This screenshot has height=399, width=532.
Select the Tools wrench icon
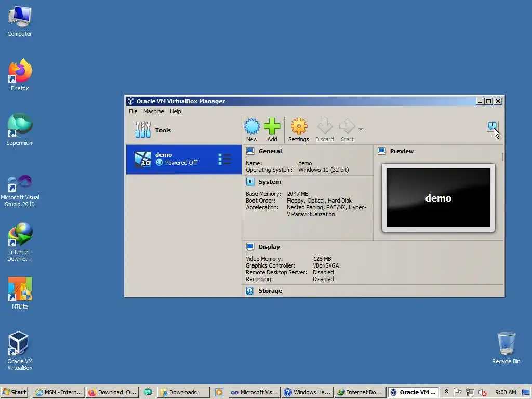click(x=143, y=130)
